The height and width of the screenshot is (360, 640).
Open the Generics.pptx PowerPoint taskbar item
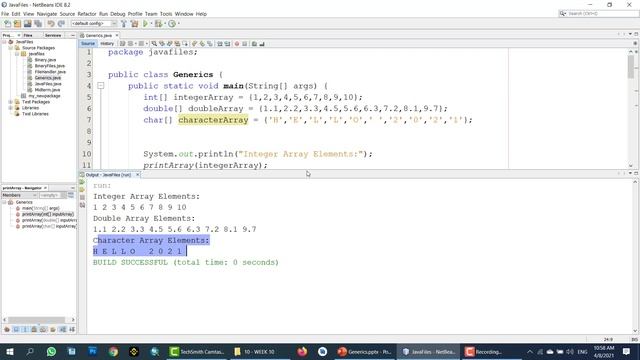(364, 351)
